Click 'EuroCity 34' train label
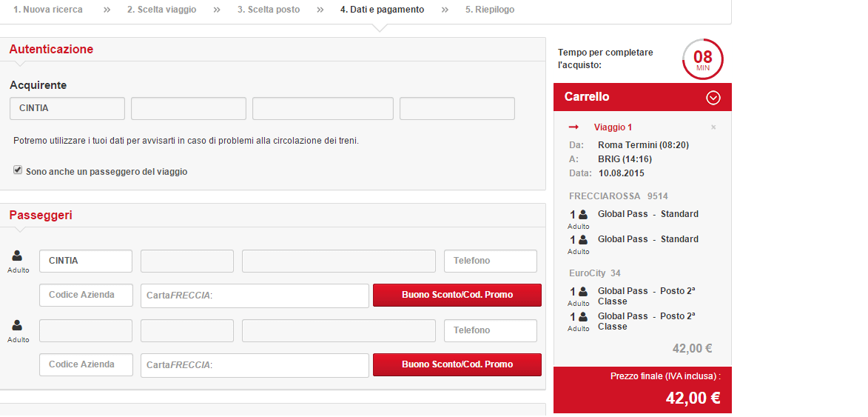 tap(594, 273)
